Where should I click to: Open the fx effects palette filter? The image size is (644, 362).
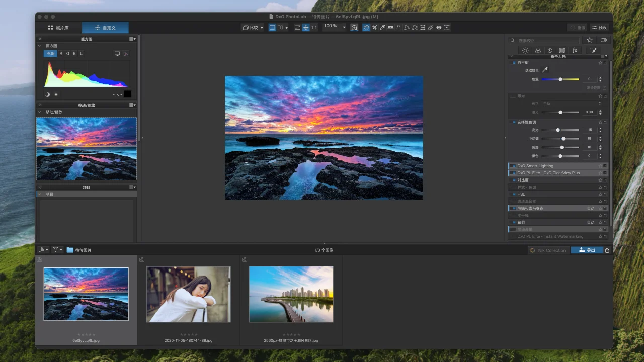pos(575,51)
